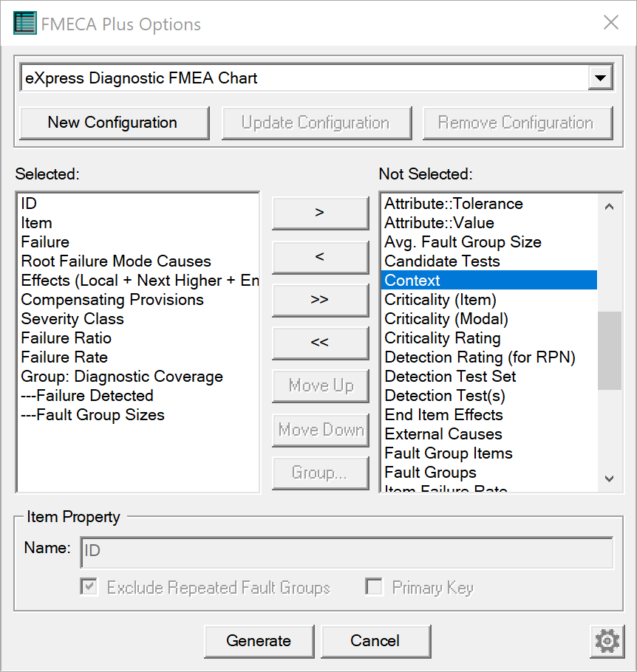Viewport: 637px width, 672px height.
Task: Click the Remove Configuration button
Action: click(x=517, y=123)
